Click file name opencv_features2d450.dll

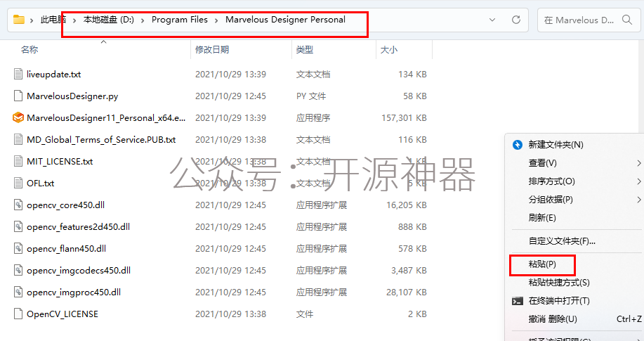coord(78,227)
